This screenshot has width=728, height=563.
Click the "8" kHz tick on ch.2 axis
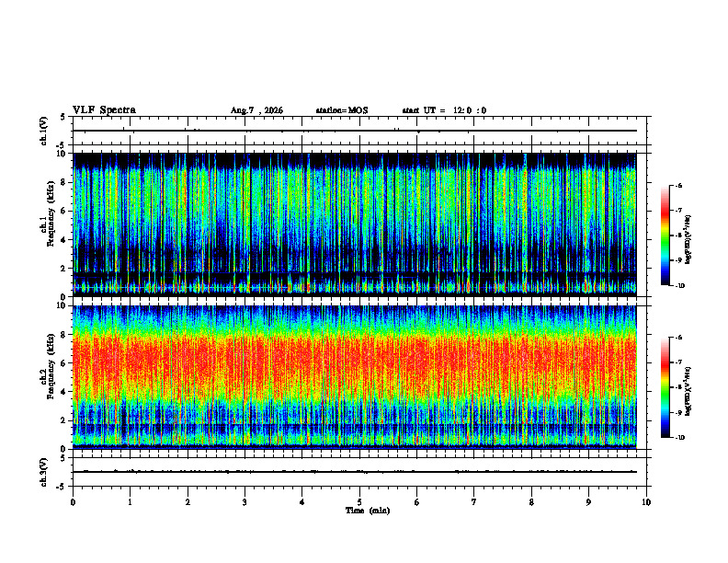click(x=63, y=335)
